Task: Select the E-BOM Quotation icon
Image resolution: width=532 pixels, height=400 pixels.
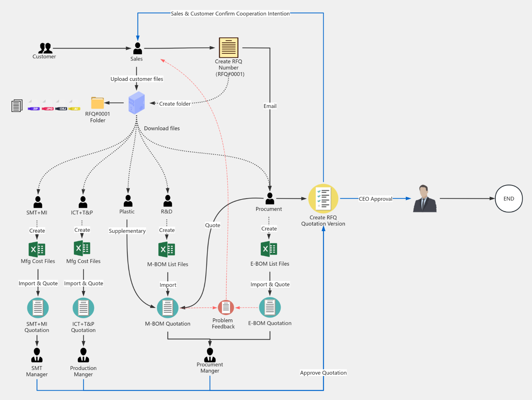Action: (x=270, y=307)
